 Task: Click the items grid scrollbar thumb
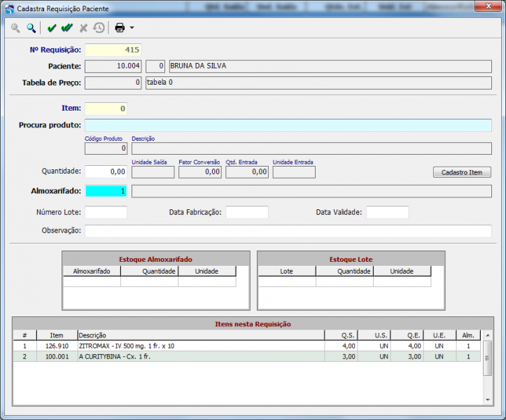click(488, 358)
